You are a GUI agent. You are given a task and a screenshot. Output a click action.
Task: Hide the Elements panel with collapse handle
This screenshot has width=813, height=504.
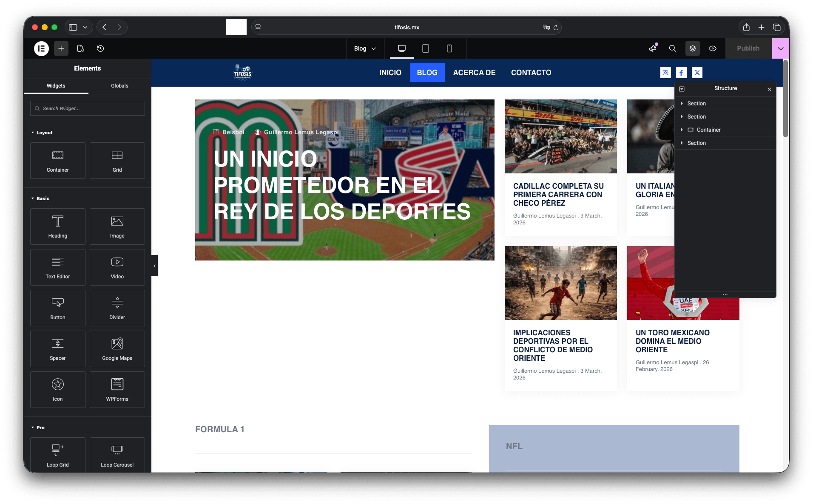pos(154,266)
